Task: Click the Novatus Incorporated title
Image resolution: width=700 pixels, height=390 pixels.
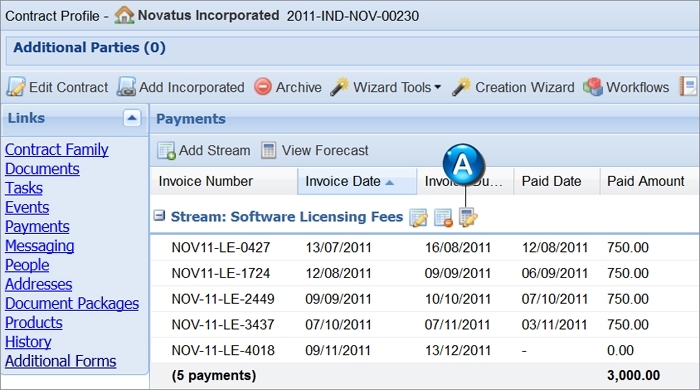Action: tap(208, 15)
